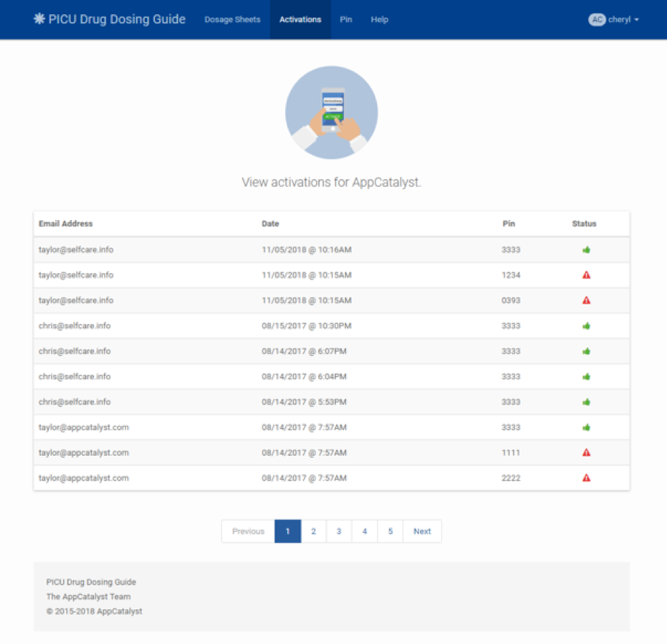Screen dimensions: 667x644
Task: Click taylor@selfcare.info in the 10:16AM row
Action: pyautogui.click(x=76, y=250)
